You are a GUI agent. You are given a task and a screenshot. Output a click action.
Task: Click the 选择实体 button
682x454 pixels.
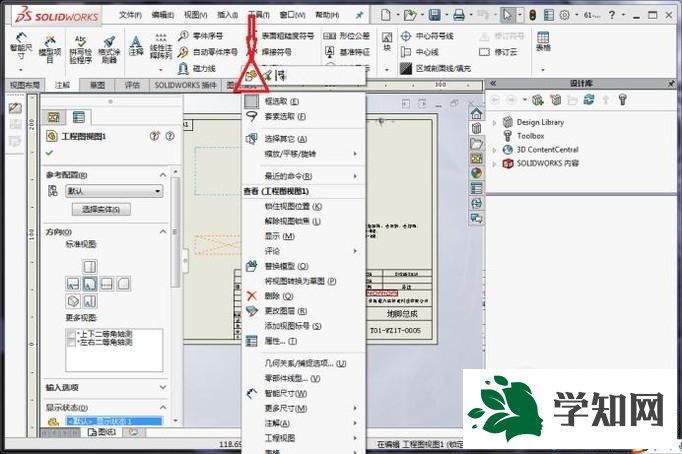[101, 209]
